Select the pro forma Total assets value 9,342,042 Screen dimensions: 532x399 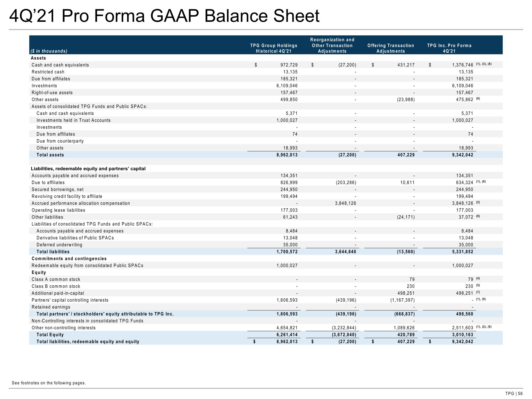(x=463, y=155)
